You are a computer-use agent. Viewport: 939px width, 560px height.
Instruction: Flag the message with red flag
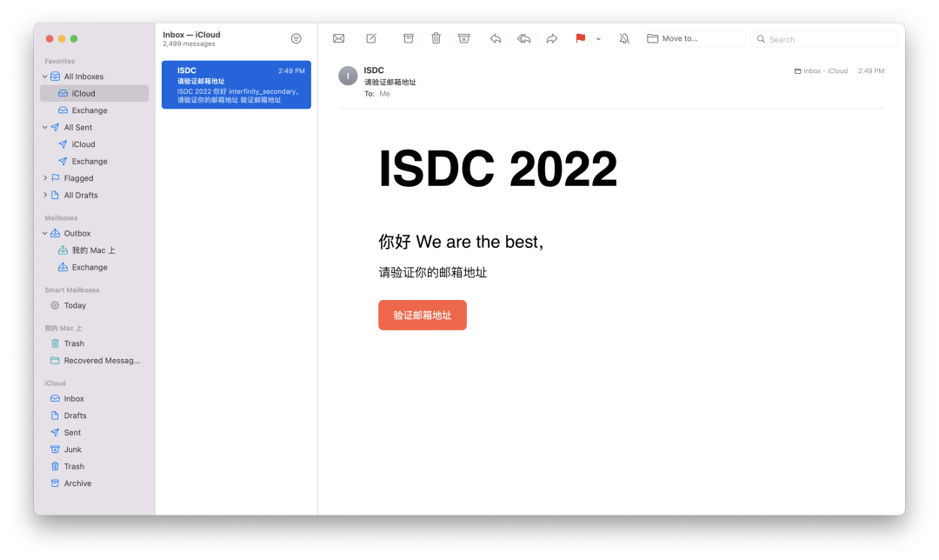[x=580, y=38]
